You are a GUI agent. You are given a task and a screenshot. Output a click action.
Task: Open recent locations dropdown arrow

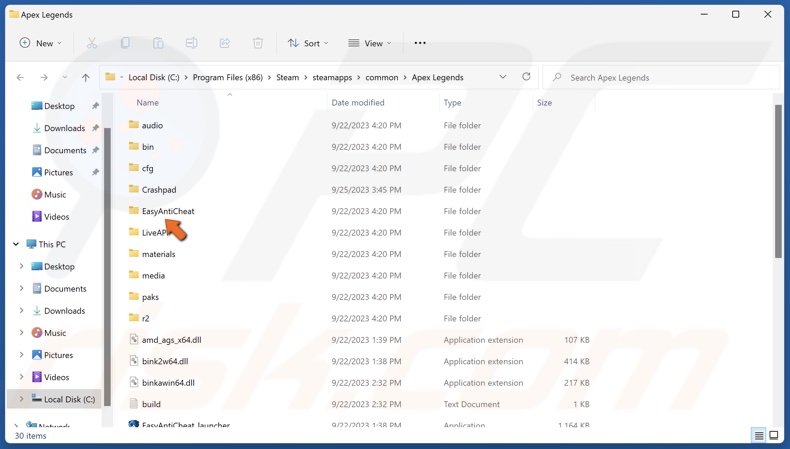pyautogui.click(x=64, y=78)
